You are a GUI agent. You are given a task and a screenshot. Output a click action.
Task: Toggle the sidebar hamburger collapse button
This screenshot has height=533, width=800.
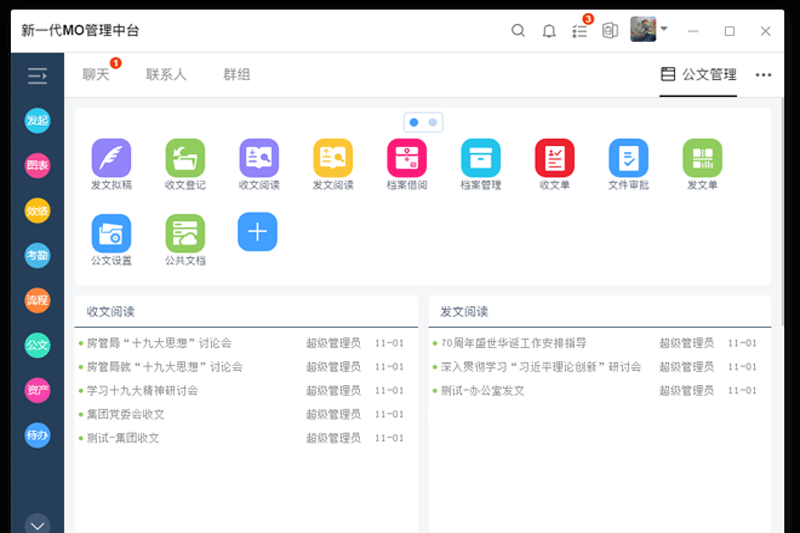coord(37,75)
